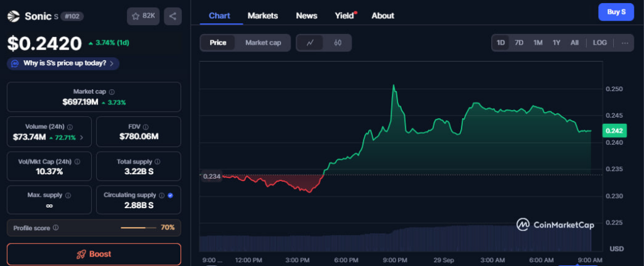Click 'Why is S's price up today?' link

(65, 64)
